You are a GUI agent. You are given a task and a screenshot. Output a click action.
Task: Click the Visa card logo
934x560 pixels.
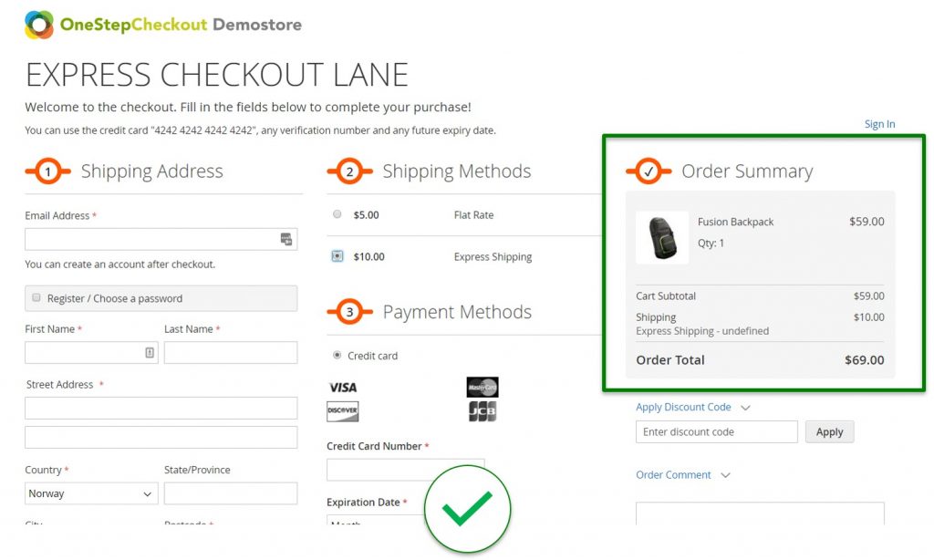[343, 388]
